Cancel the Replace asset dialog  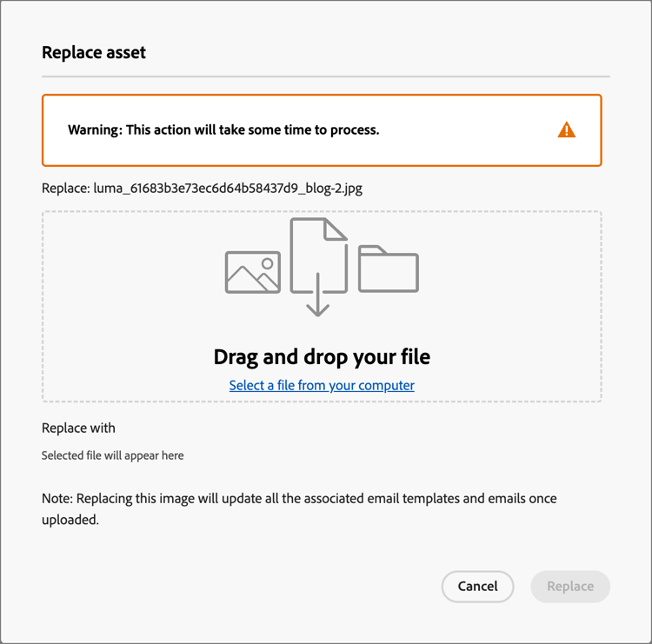(x=477, y=587)
